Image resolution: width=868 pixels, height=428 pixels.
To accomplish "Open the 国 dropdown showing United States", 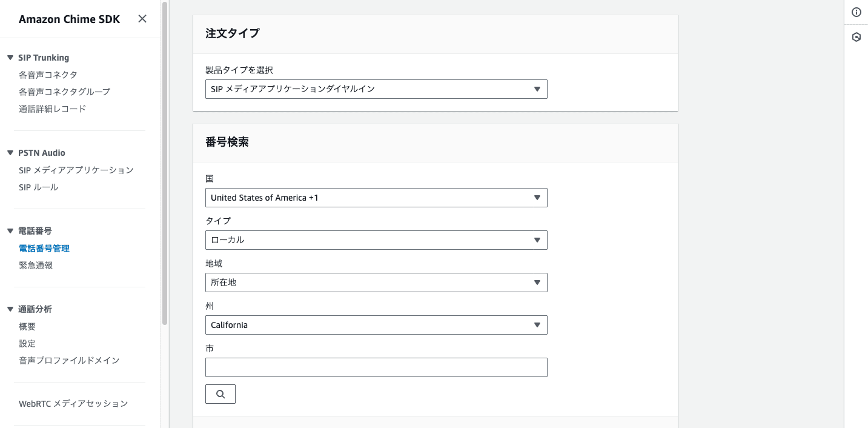I will click(376, 198).
